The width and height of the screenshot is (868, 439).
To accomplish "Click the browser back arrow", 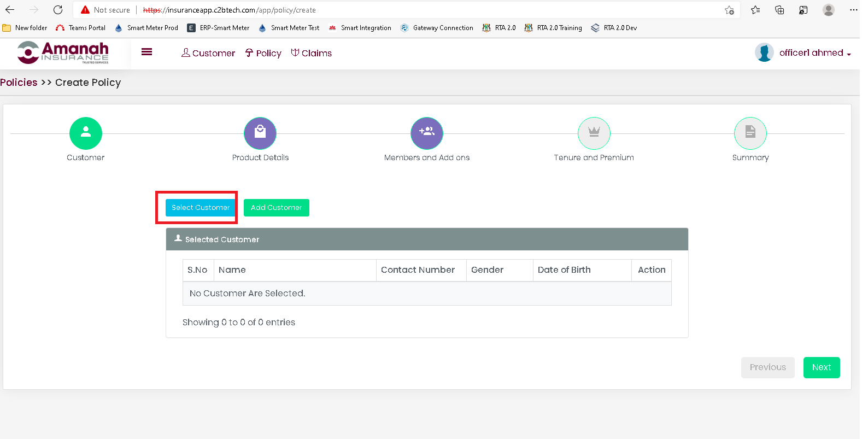I will click(10, 10).
